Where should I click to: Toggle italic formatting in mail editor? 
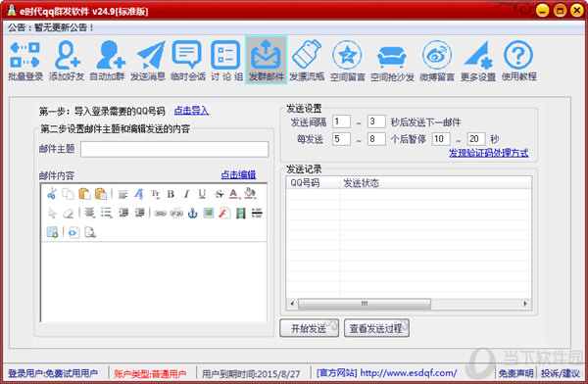[x=186, y=194]
